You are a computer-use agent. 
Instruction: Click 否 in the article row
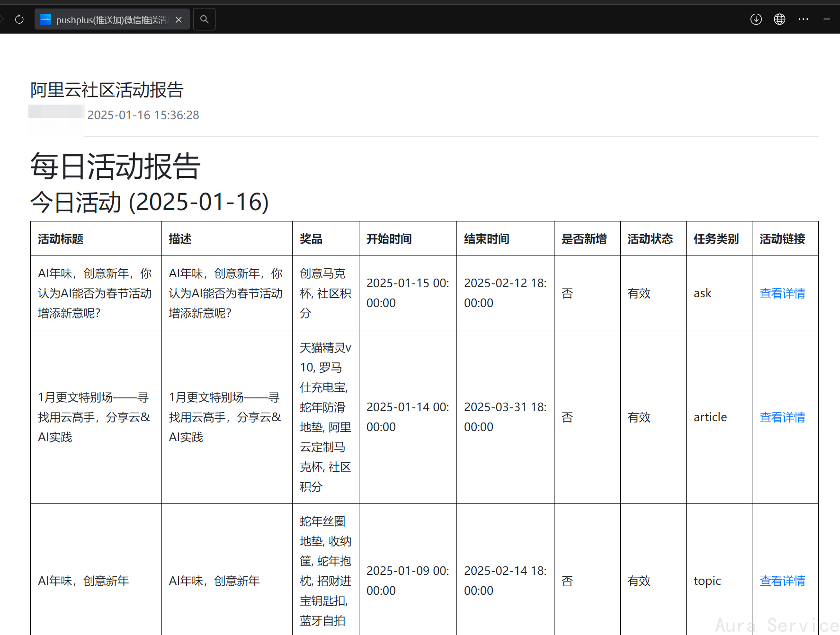(x=567, y=417)
